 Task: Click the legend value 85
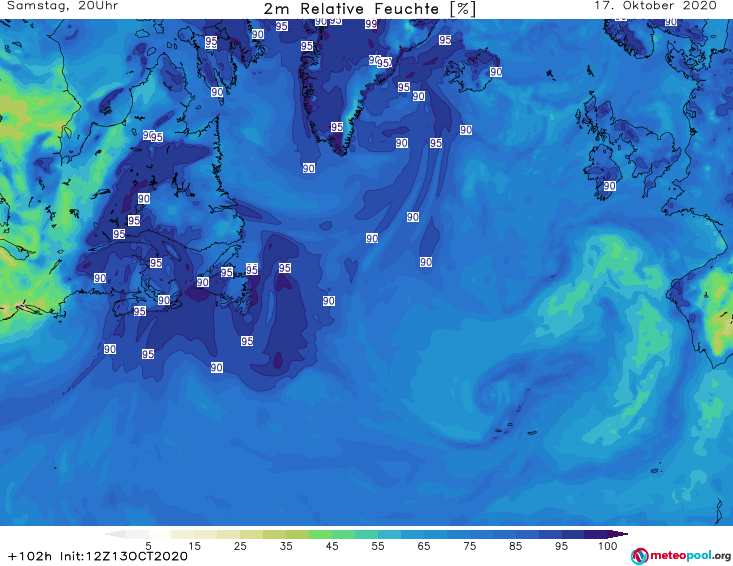516,545
